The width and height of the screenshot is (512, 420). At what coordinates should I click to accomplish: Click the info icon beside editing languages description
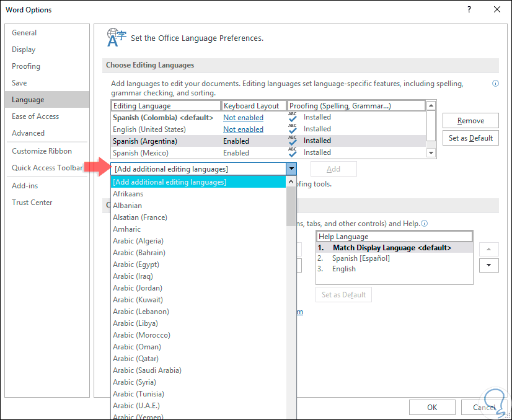[x=495, y=84]
